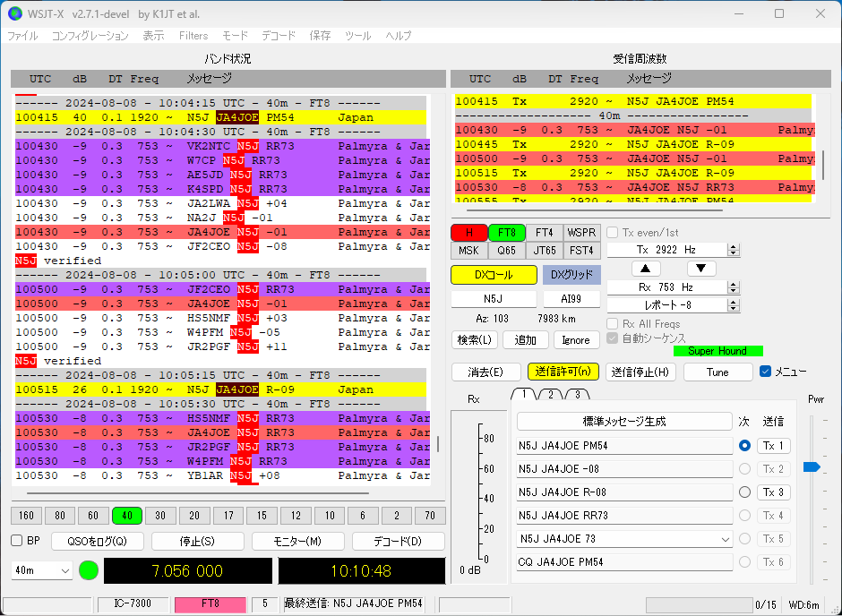The width and height of the screenshot is (842, 616).
Task: Select the JT65 mode button
Action: point(544,251)
